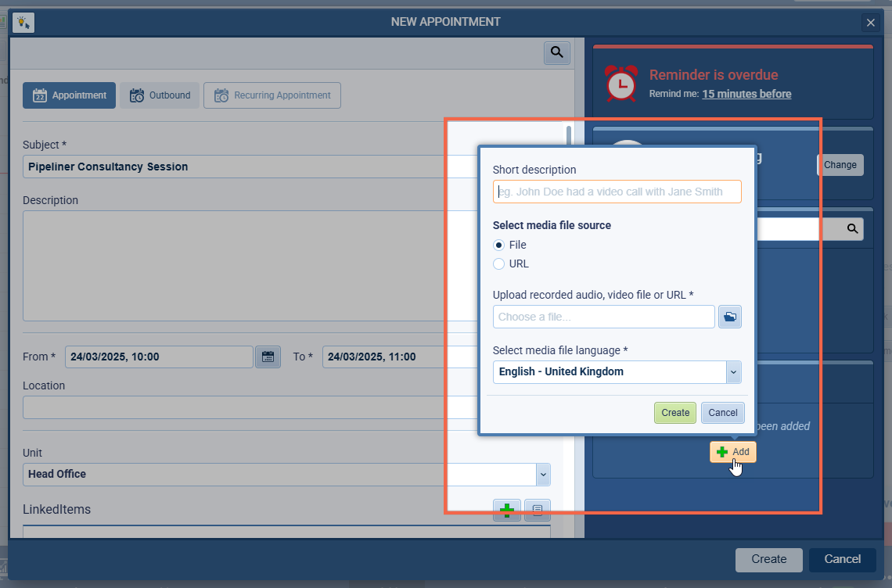This screenshot has width=892, height=588.
Task: Click the search magnifier icon in form header
Action: pos(557,52)
